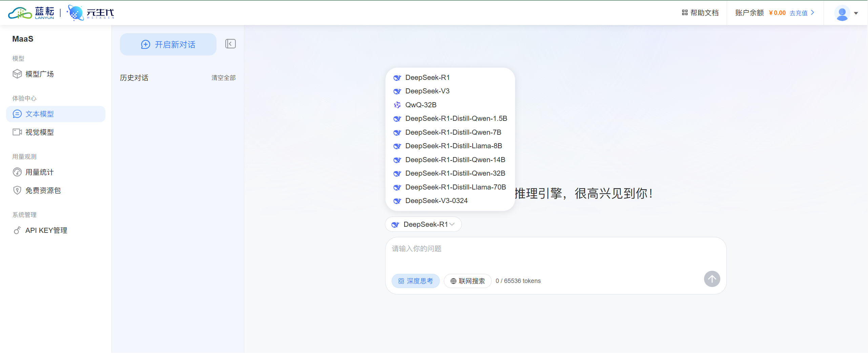Go to 文本模型 text model page
This screenshot has height=353, width=868.
point(56,114)
